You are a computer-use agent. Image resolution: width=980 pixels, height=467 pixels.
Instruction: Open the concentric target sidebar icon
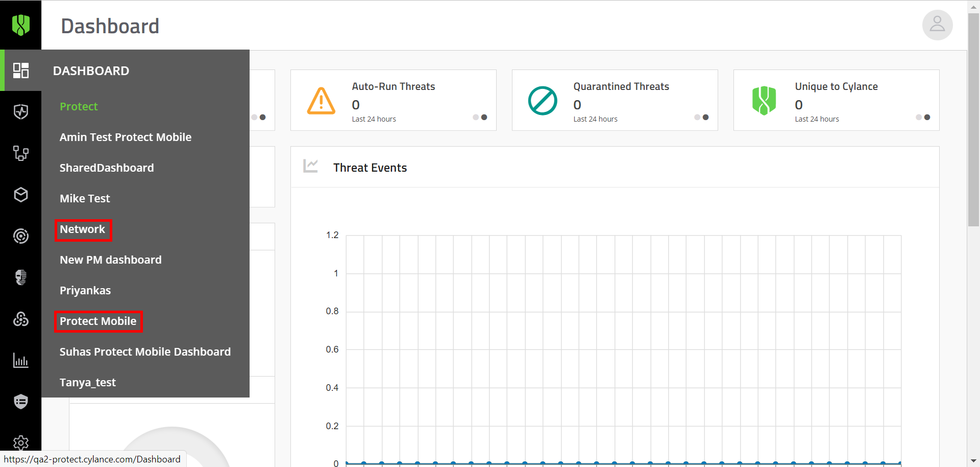(x=20, y=236)
